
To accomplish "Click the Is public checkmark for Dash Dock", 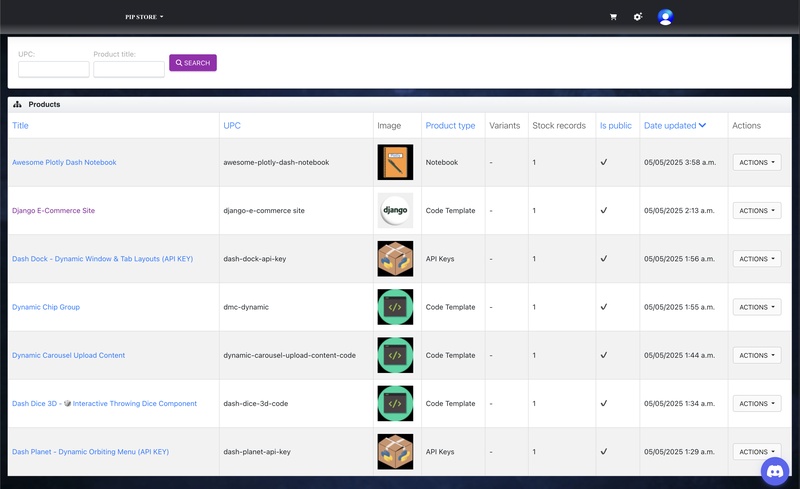I will (x=604, y=258).
